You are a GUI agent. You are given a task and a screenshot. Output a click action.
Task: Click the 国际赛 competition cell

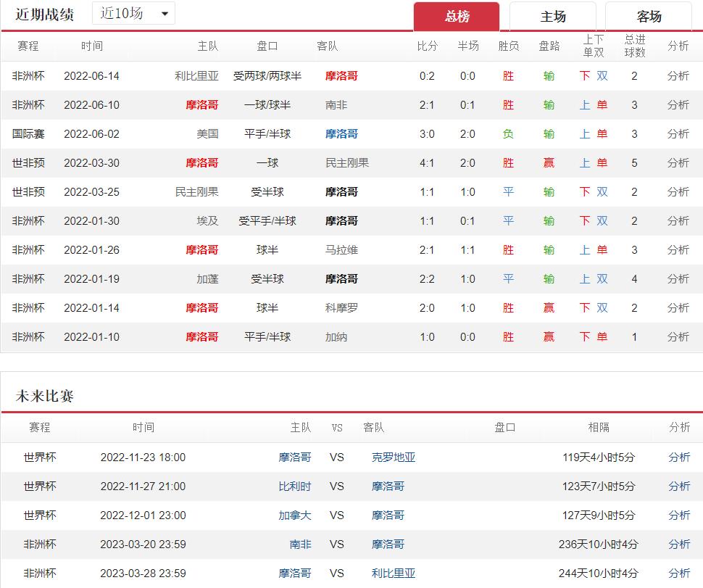28,133
